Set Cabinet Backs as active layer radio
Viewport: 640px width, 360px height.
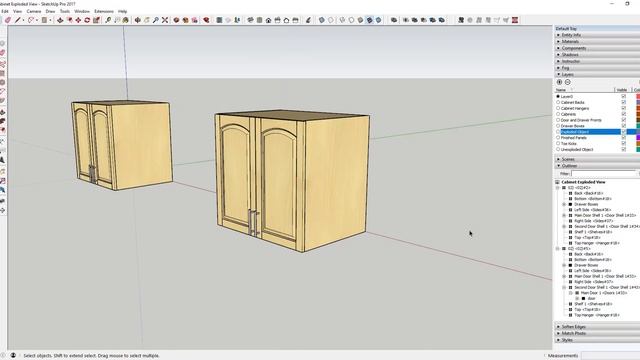tap(558, 102)
